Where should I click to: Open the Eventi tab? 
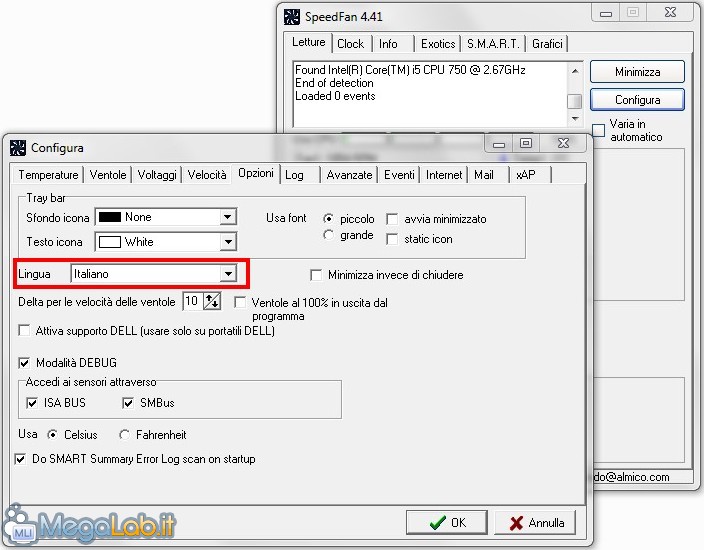[x=399, y=175]
